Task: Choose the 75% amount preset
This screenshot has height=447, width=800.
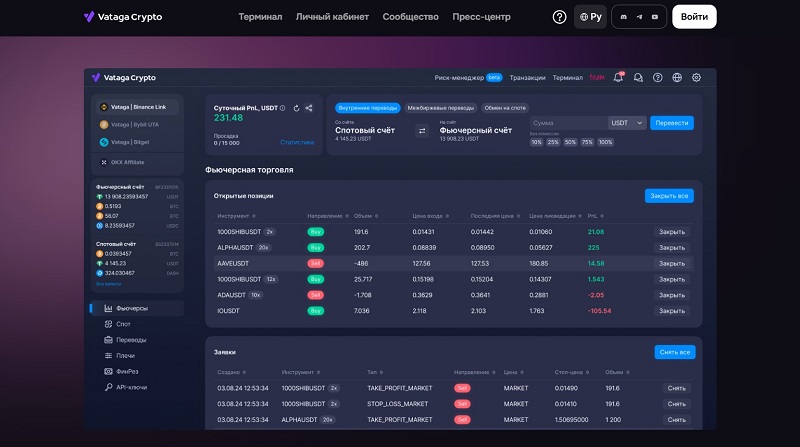Action: pos(587,142)
